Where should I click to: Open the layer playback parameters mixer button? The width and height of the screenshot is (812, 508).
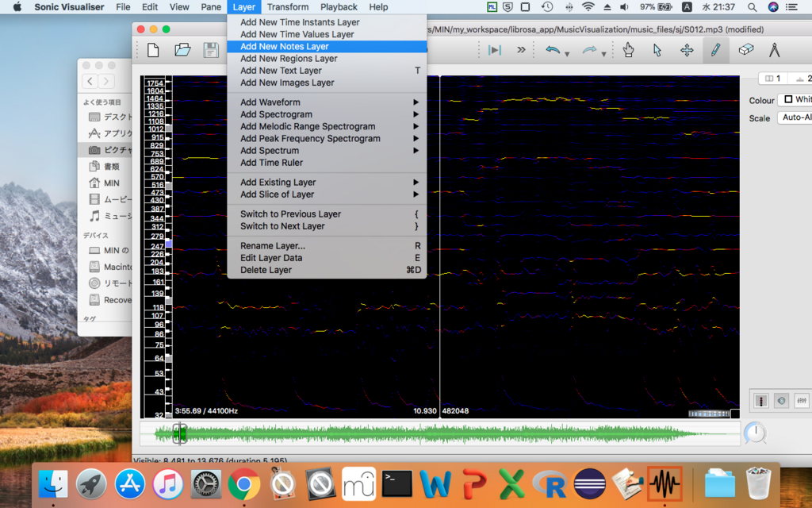(x=801, y=401)
